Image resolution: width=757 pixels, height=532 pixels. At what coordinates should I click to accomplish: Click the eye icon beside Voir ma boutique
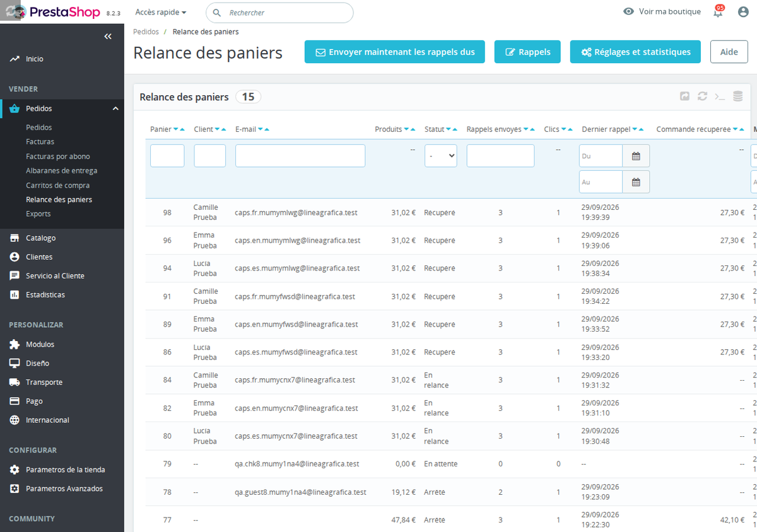[x=628, y=11]
